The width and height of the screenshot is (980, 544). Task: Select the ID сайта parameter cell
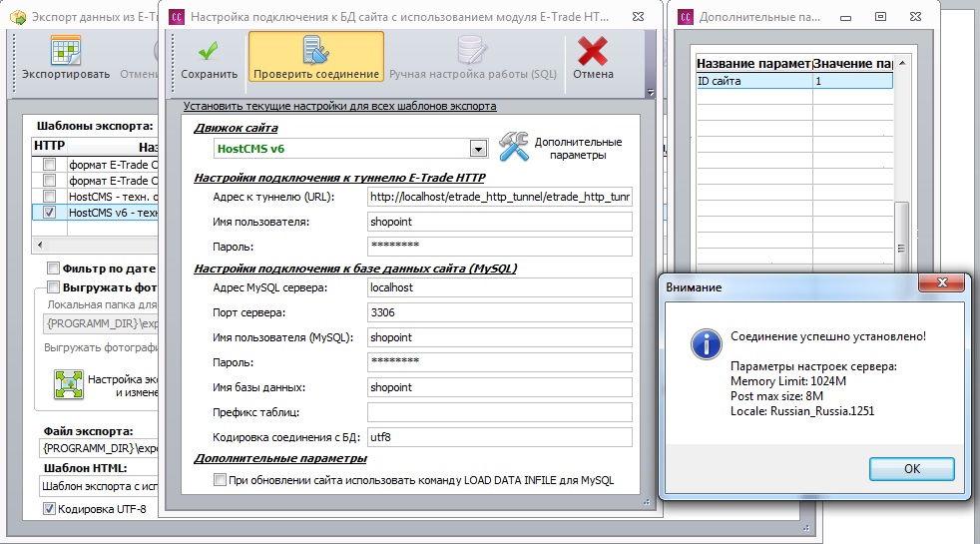pyautogui.click(x=754, y=81)
